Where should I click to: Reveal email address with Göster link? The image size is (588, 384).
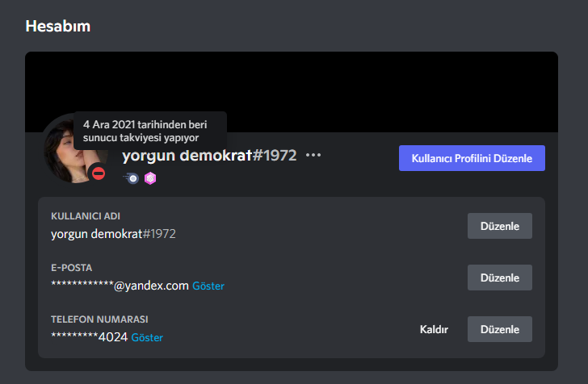pyautogui.click(x=208, y=286)
